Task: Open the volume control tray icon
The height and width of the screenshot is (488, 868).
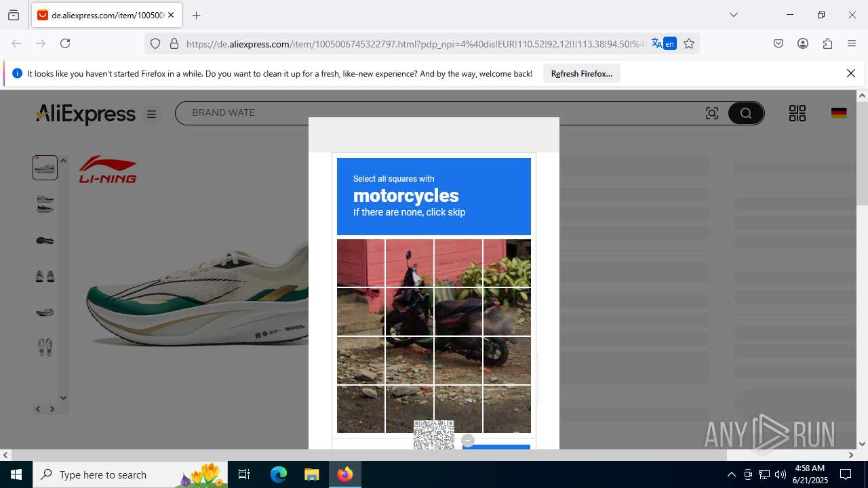Action: 781,474
